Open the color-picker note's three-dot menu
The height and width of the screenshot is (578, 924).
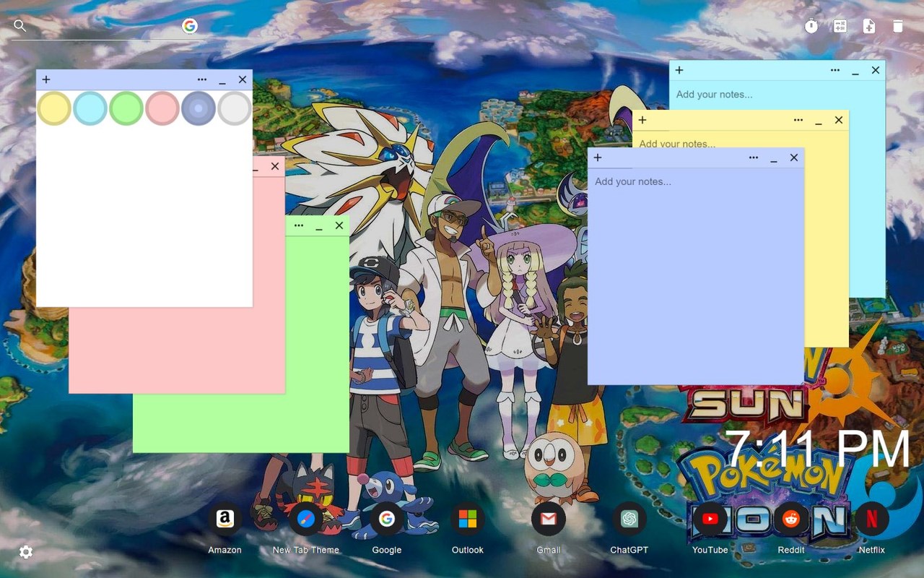tap(202, 79)
